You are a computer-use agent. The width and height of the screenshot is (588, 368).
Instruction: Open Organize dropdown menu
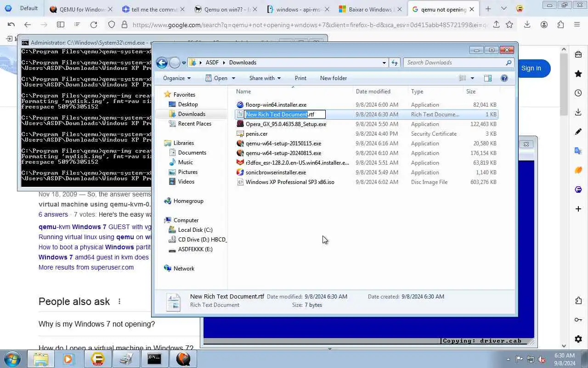click(x=177, y=78)
